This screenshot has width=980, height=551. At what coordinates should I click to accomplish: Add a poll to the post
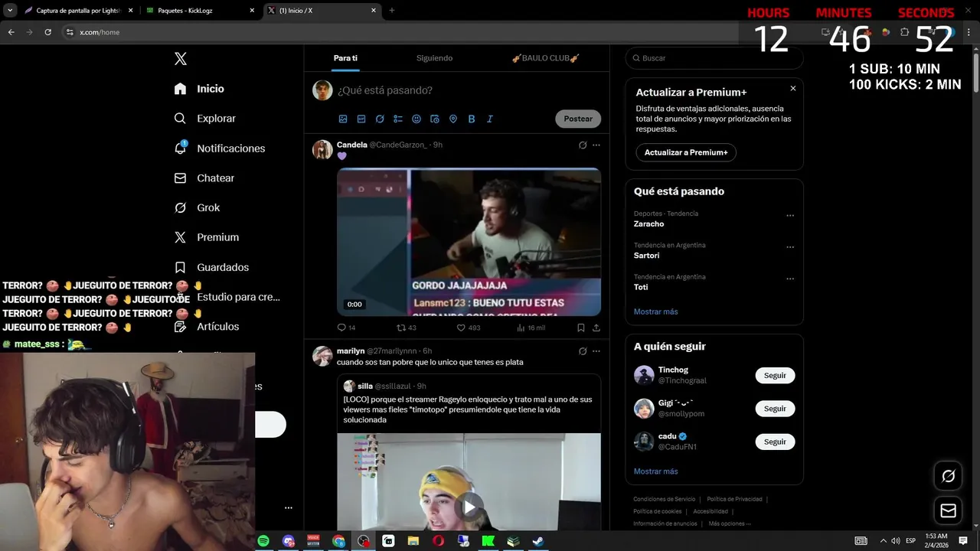(x=398, y=119)
